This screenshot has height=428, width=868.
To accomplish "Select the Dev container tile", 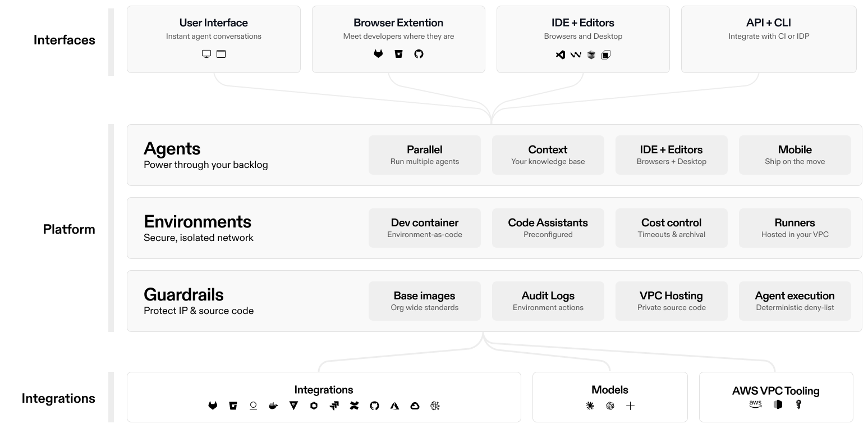I will point(424,228).
